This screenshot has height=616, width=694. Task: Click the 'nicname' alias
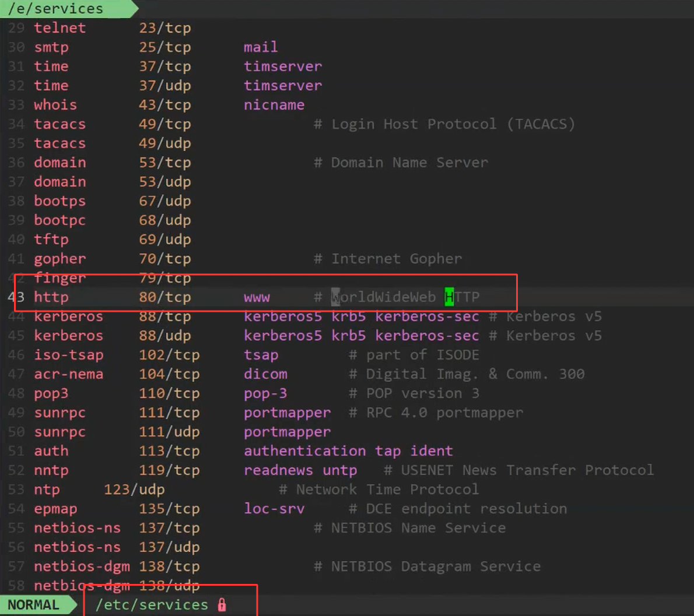tap(274, 105)
